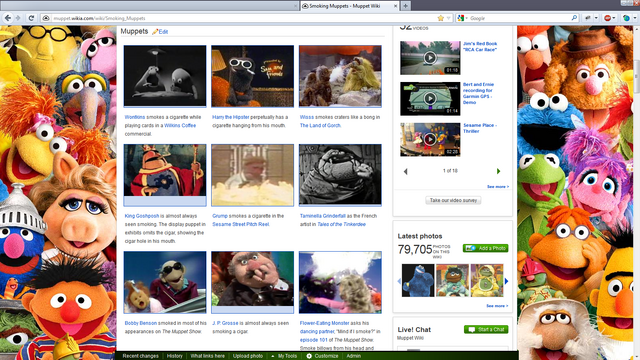Open the new tab plus button

click(x=405, y=6)
